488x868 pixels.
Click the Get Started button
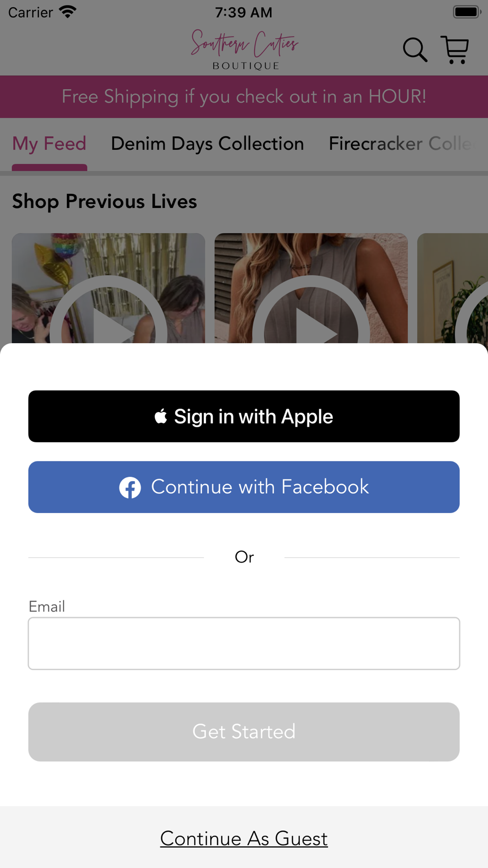coord(244,732)
